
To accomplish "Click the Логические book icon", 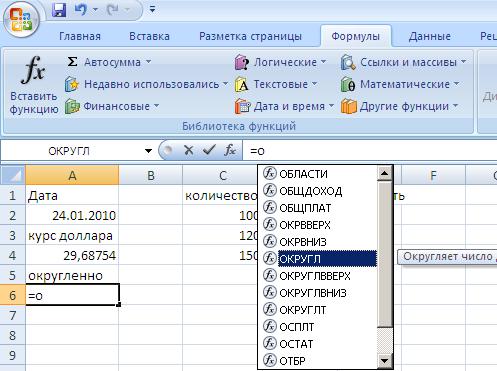I will click(x=241, y=62).
